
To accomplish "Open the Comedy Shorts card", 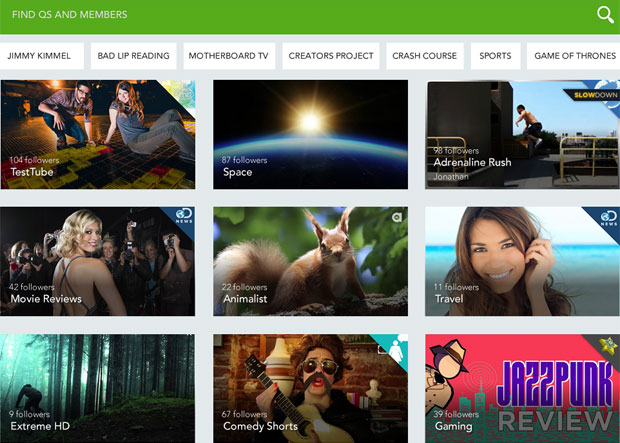I will pos(310,388).
